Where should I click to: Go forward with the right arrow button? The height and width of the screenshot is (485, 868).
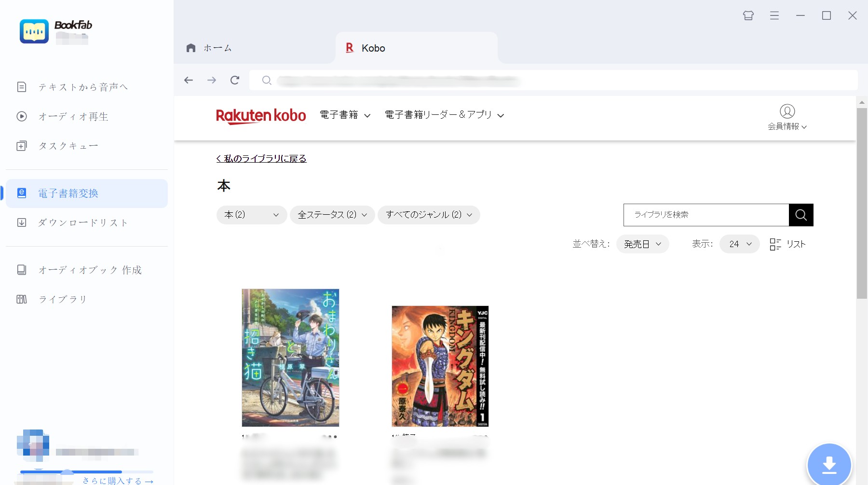pos(212,80)
